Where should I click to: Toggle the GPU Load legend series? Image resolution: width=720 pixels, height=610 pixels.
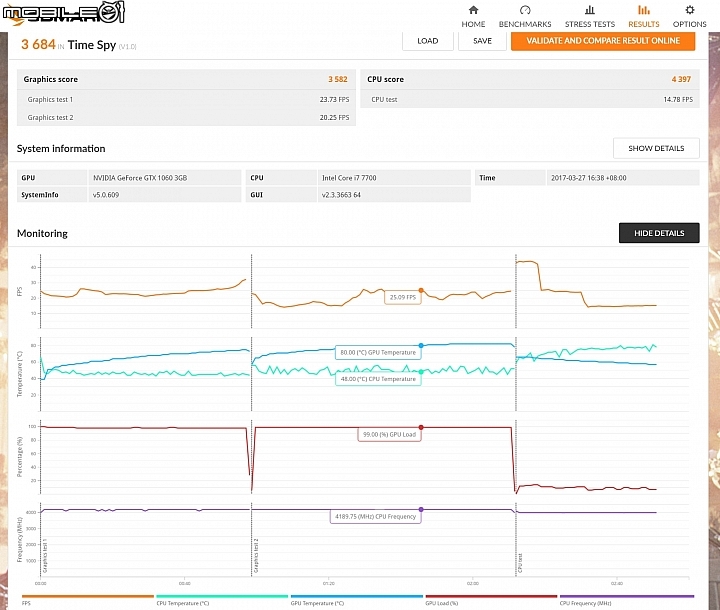(491, 600)
